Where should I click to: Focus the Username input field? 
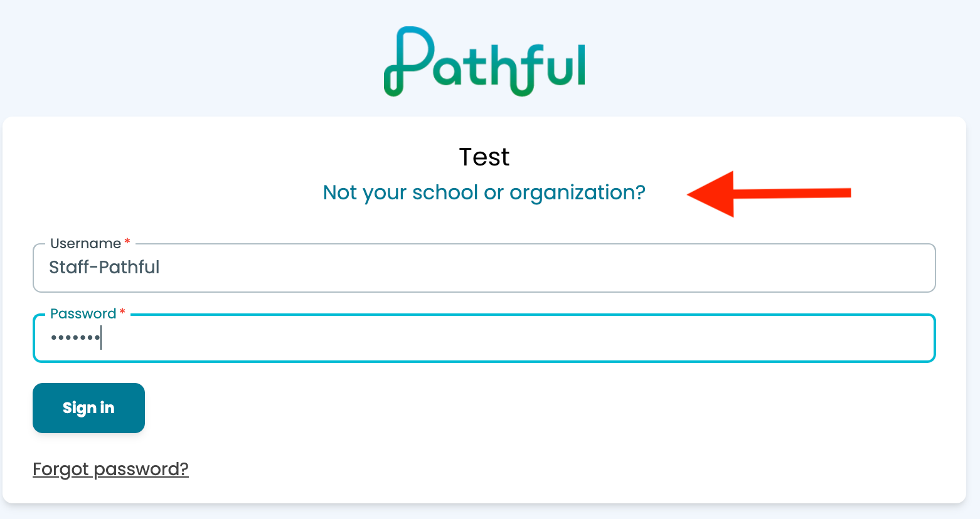[484, 268]
